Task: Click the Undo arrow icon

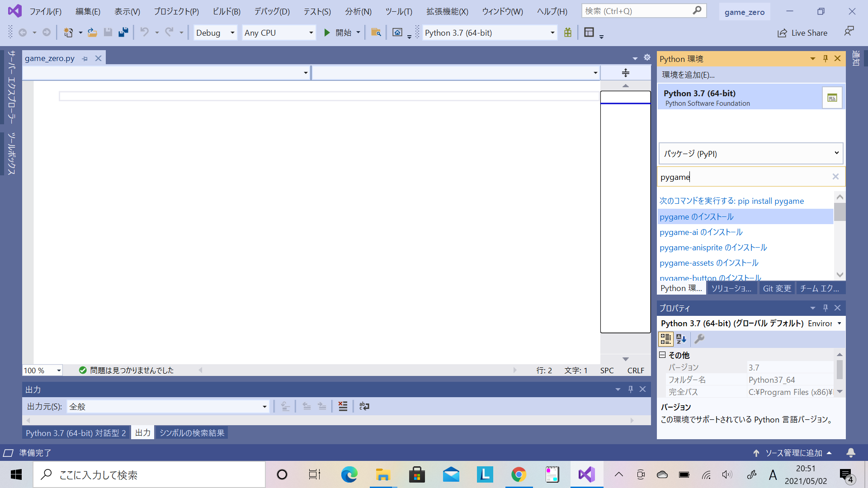Action: [144, 33]
